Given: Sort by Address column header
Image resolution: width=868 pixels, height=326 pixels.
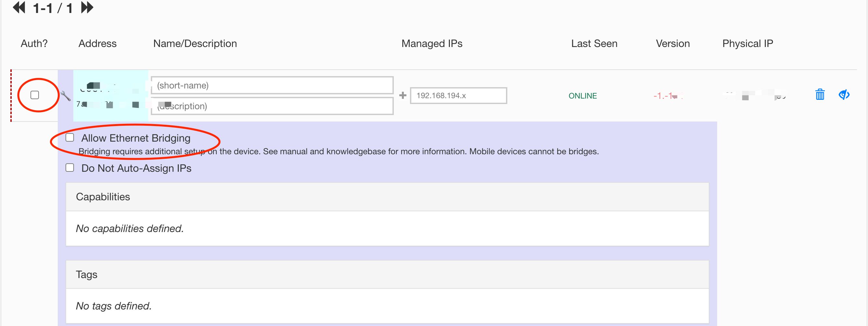Looking at the screenshot, I should (x=97, y=43).
